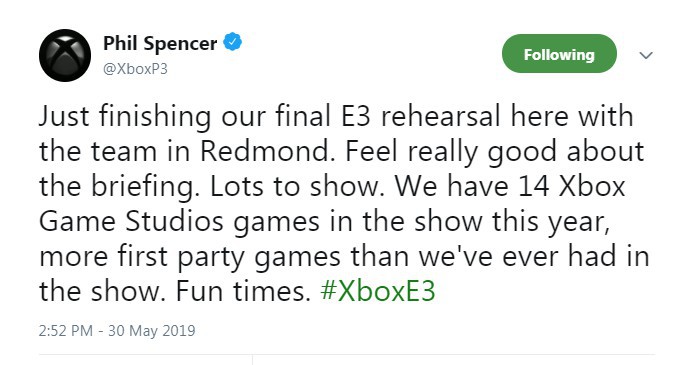
Task: Expand the tweet options chevron
Action: [646, 55]
